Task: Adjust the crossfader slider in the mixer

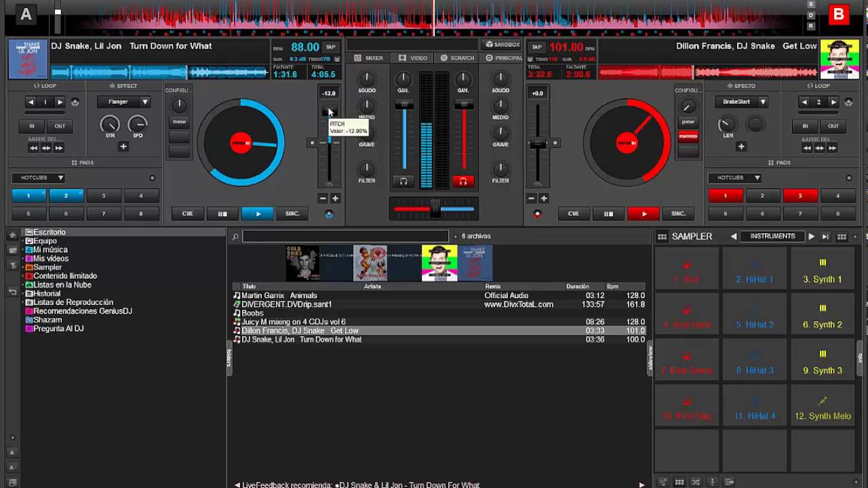Action: point(435,209)
